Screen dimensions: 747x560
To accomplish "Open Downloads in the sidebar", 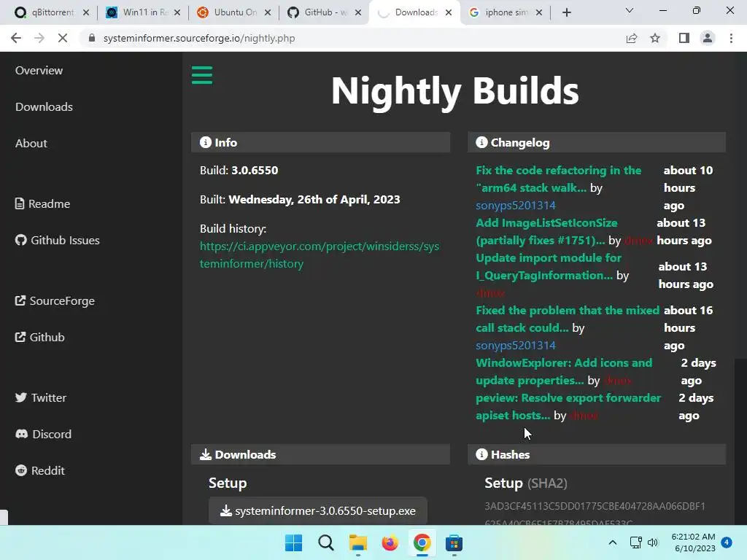I will click(x=44, y=106).
